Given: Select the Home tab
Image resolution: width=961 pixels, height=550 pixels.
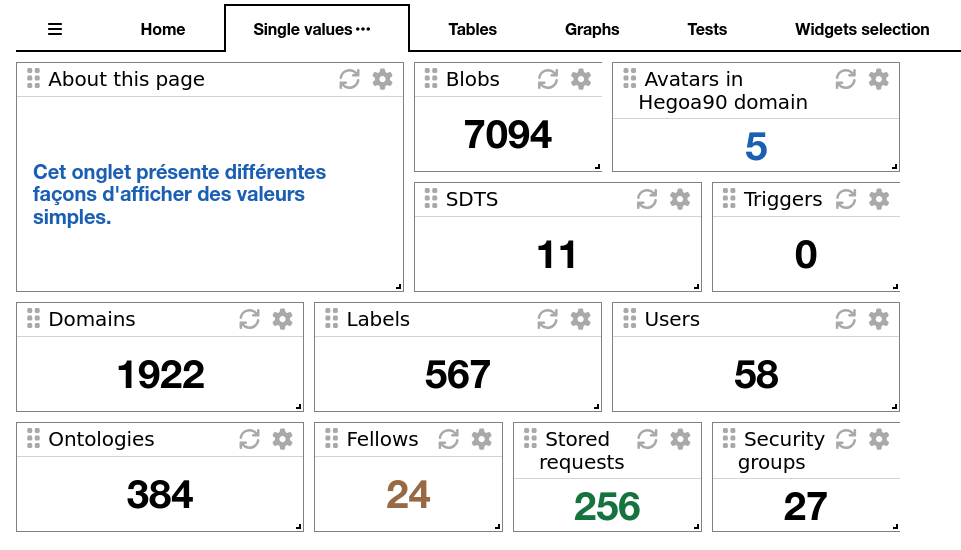Looking at the screenshot, I should pyautogui.click(x=163, y=29).
